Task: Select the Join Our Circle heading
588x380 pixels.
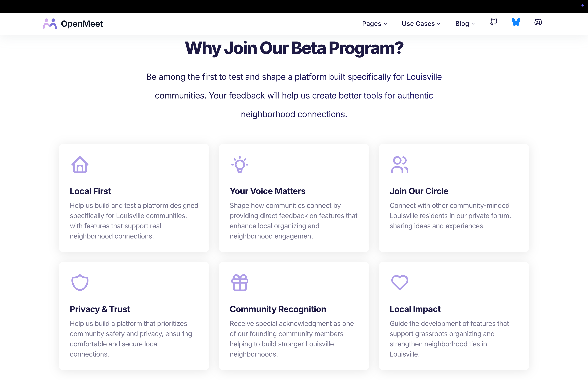Action: [419, 191]
